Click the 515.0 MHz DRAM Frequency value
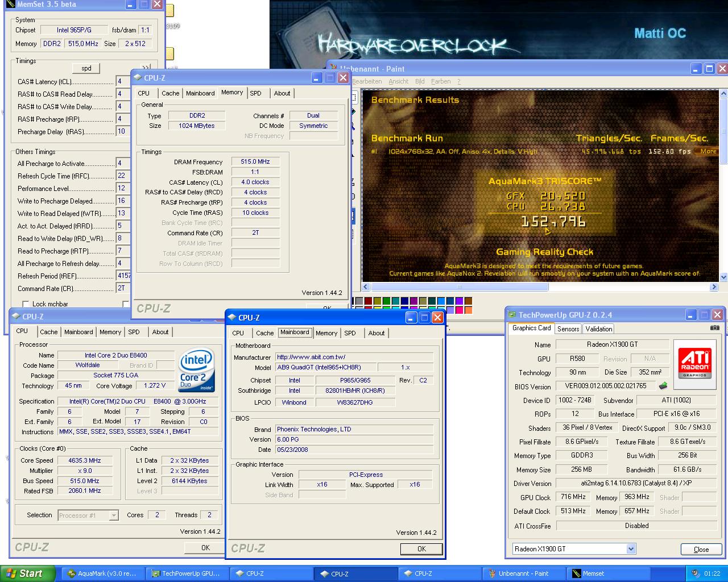The image size is (728, 582). tap(255, 161)
